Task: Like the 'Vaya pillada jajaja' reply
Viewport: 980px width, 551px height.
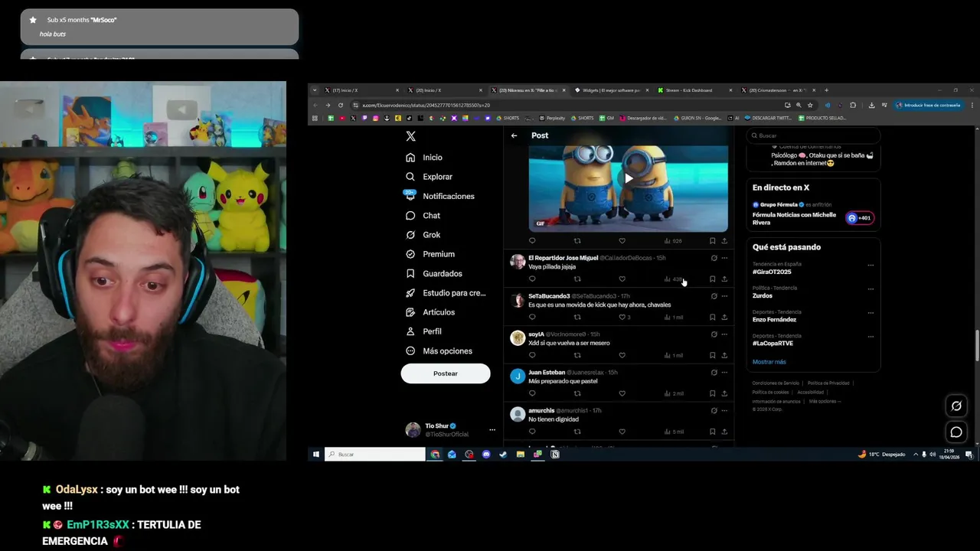Action: [x=622, y=279]
